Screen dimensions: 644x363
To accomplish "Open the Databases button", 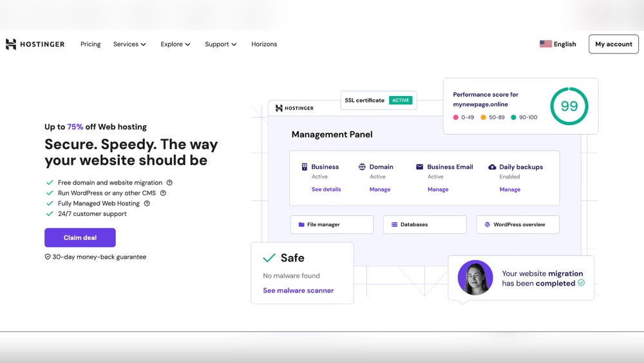I will click(x=424, y=224).
